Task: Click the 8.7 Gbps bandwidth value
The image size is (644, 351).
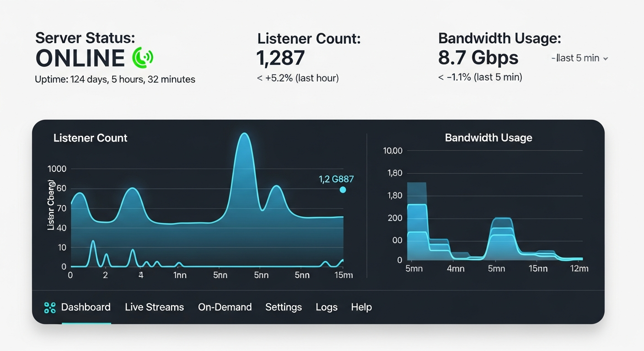Action: (478, 58)
